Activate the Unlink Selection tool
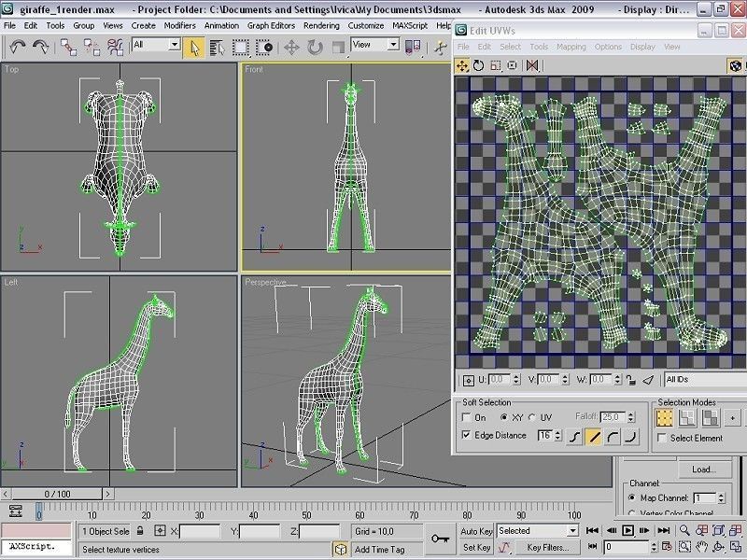The image size is (747, 560). tap(92, 48)
